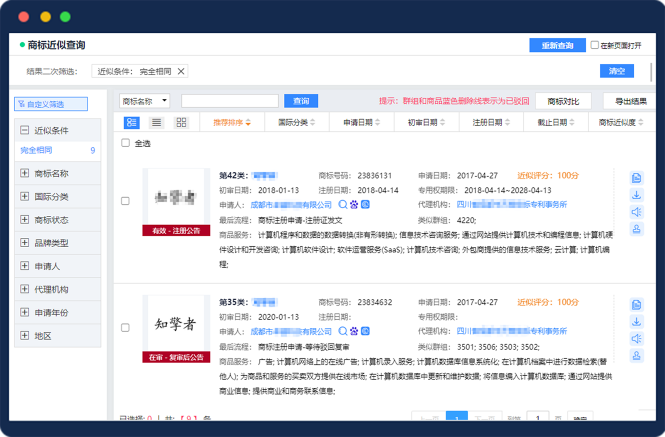Expand the 地区 filter section
665x437 pixels.
point(25,336)
